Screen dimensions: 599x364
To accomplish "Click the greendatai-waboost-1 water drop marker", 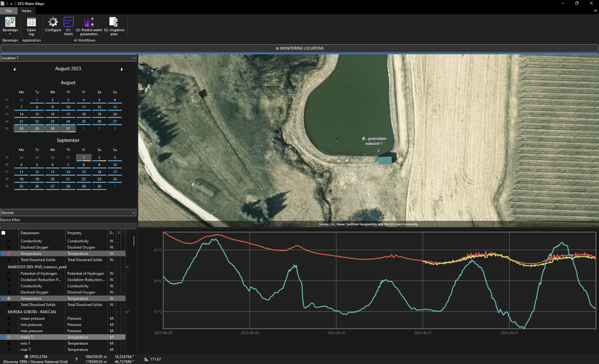I will [x=363, y=138].
